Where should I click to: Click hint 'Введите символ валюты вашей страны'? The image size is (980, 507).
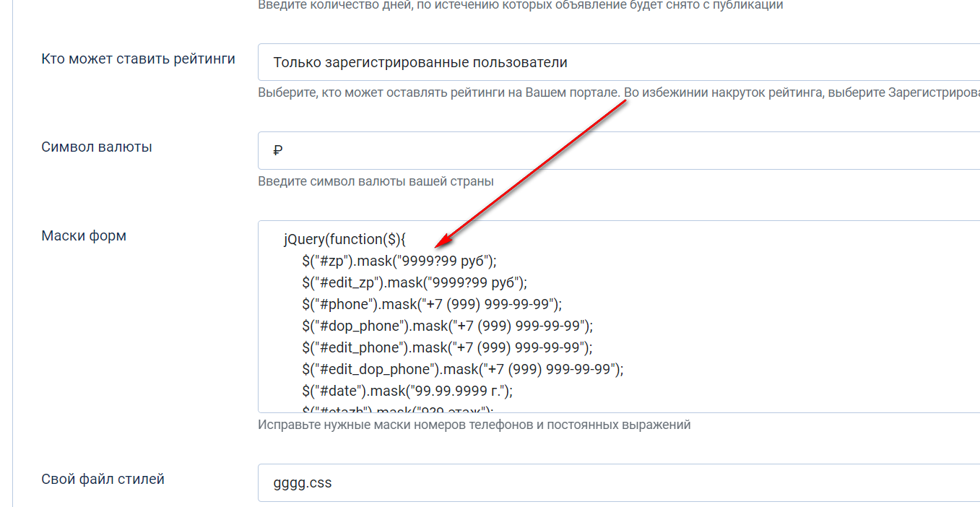pos(376,181)
